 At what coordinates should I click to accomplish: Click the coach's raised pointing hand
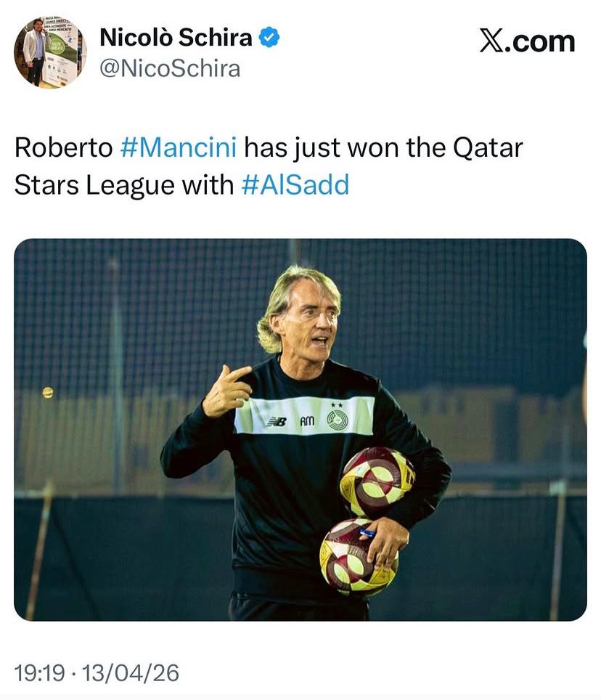click(226, 391)
